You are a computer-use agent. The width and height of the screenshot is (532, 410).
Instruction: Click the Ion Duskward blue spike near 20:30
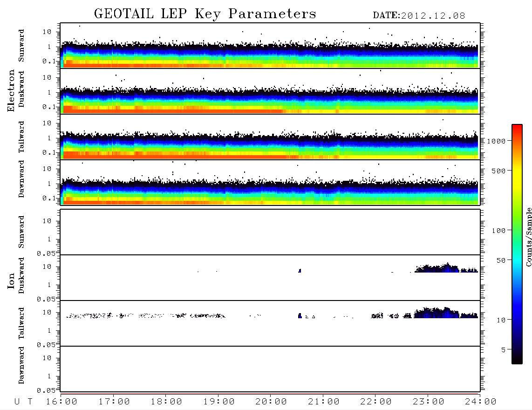coord(300,271)
